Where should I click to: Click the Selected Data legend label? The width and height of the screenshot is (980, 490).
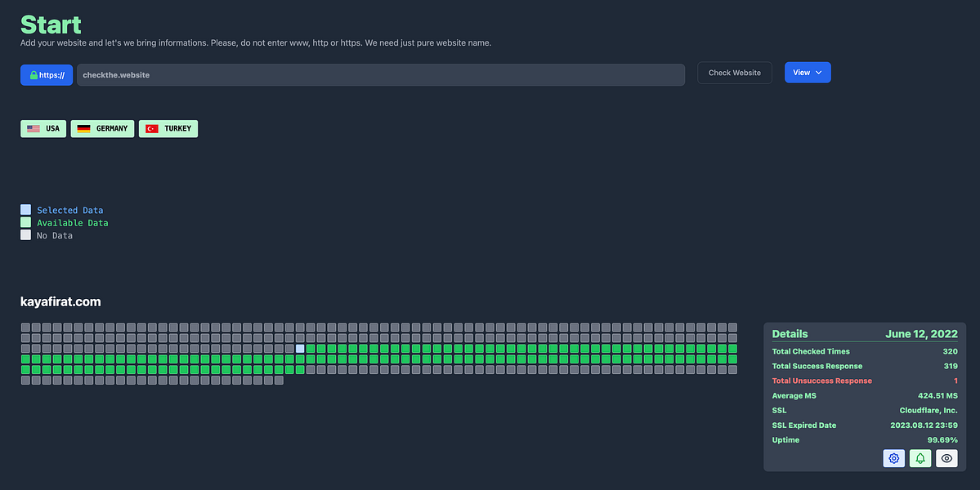70,211
